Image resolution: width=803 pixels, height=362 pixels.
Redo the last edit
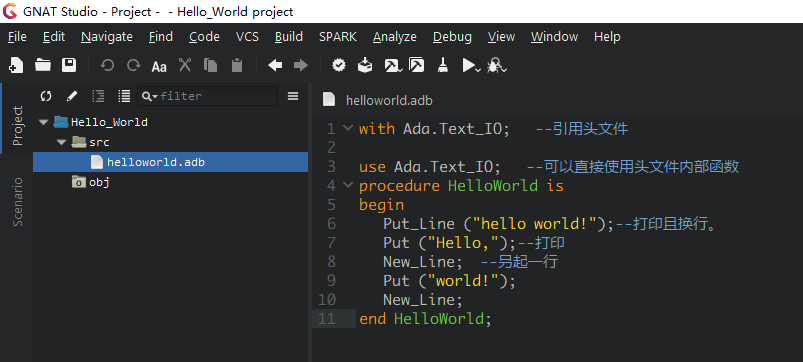[133, 66]
